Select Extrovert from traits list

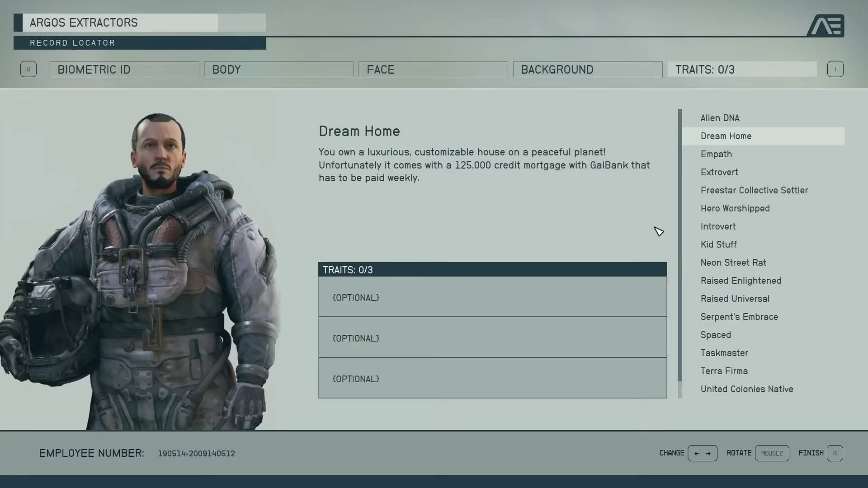point(720,172)
